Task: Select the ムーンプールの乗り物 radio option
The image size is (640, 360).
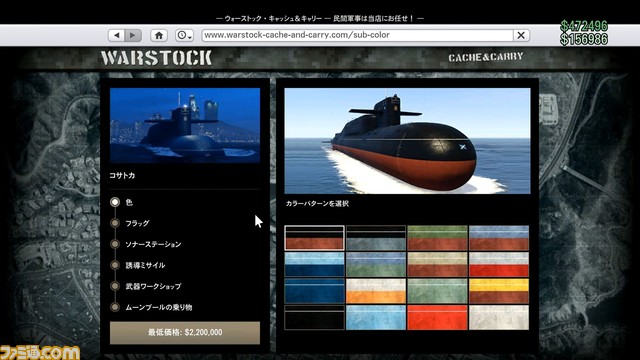Action: [x=115, y=307]
